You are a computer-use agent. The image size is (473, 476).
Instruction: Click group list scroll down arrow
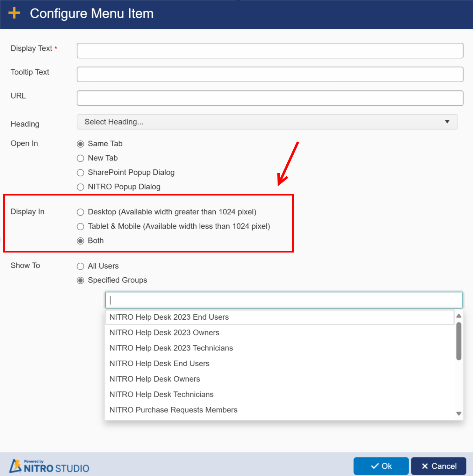pos(459,413)
